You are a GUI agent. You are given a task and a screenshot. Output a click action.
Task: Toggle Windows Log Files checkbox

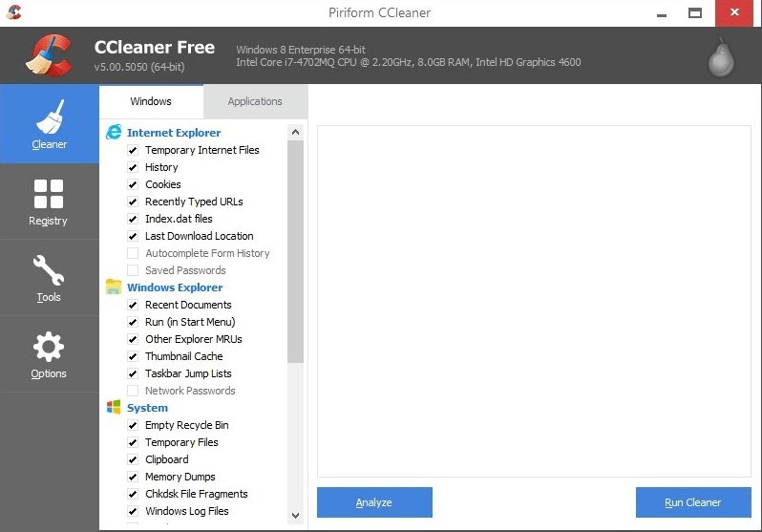pos(133,511)
